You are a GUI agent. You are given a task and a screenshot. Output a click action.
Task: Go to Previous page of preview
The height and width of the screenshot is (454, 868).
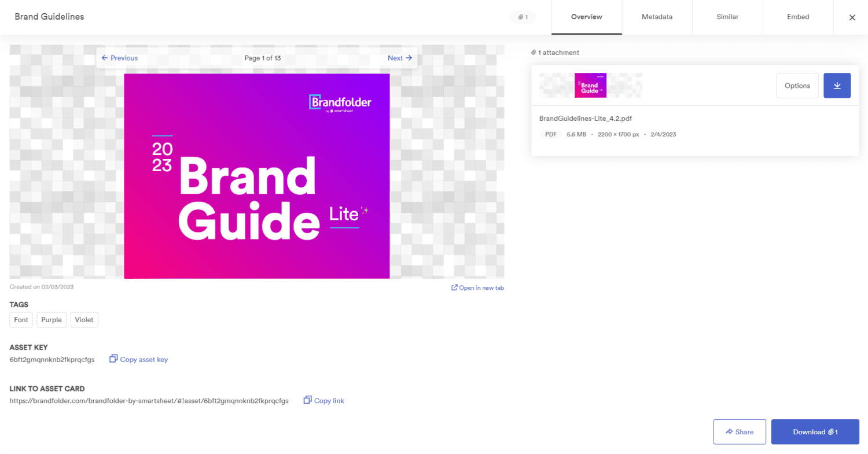[120, 58]
